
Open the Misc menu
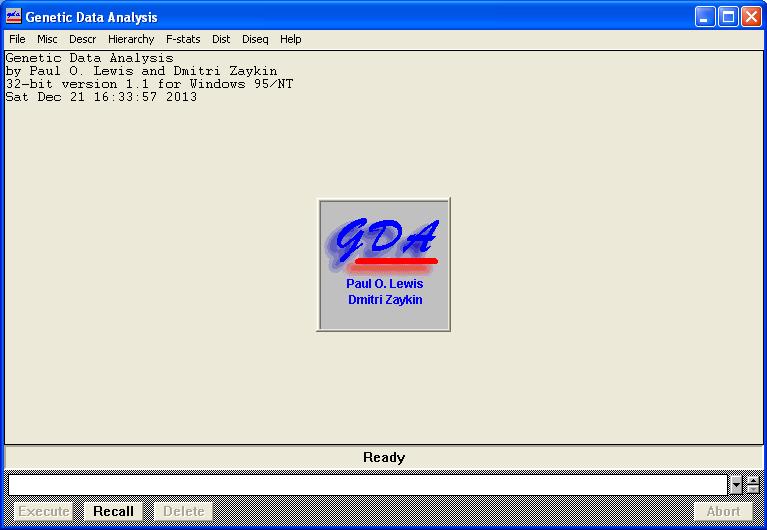click(47, 39)
